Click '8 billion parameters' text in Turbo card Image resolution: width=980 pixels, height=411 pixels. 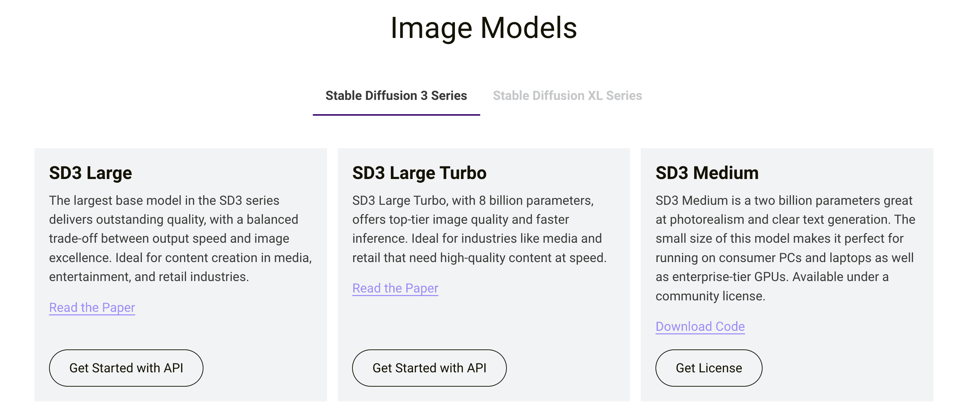535,200
